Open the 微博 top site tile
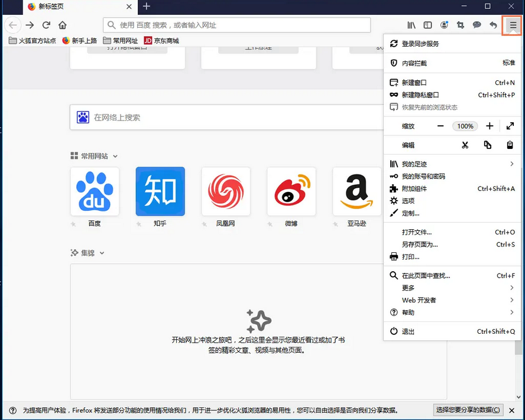Image resolution: width=525 pixels, height=420 pixels. 291,191
